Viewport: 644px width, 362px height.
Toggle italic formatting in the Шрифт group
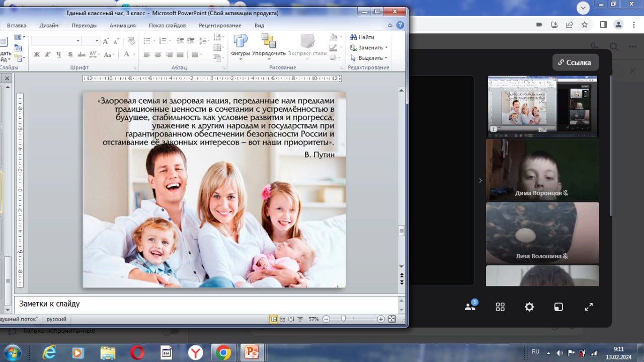point(48,54)
